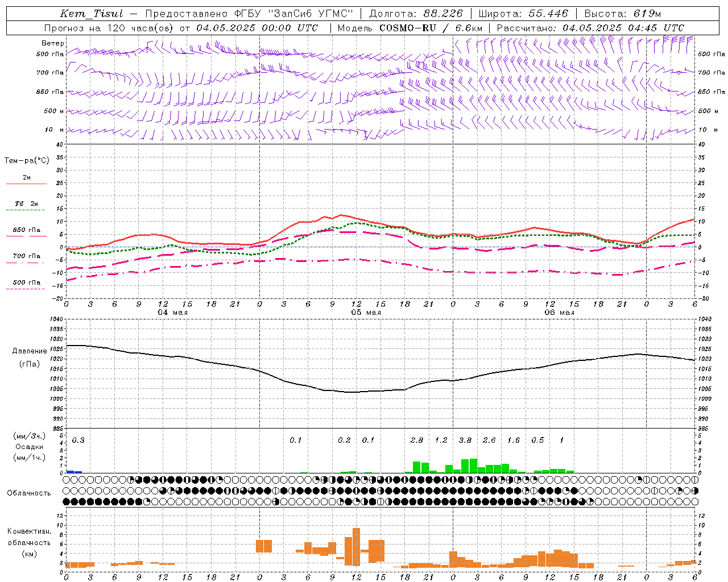
Task: Click the forecast start time 04.05.2025 00:00 UTC
Action: 257,28
